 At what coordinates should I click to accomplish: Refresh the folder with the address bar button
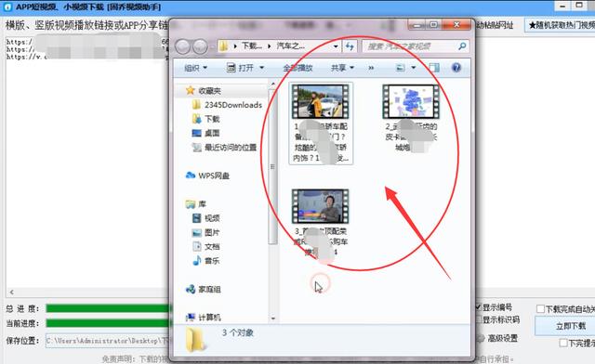pos(350,46)
